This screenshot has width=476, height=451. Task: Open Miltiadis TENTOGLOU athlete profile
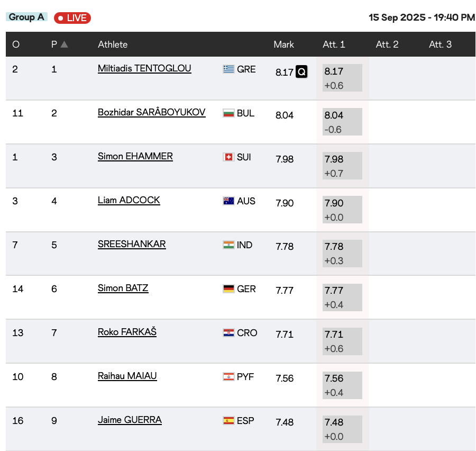(x=144, y=68)
